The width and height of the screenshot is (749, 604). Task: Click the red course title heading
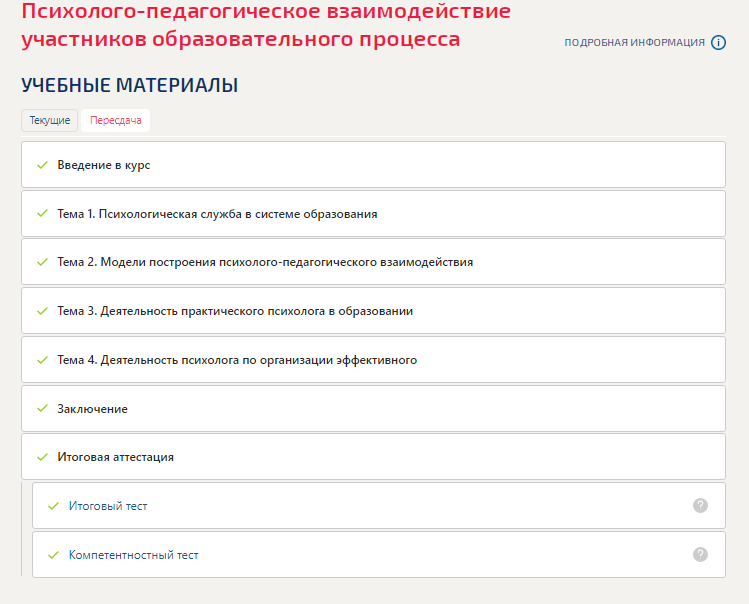(x=266, y=25)
